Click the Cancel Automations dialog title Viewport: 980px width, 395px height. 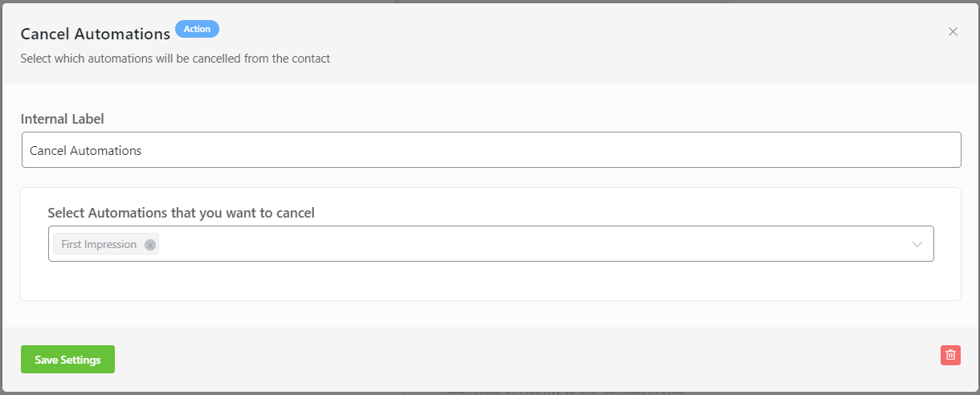pyautogui.click(x=95, y=34)
